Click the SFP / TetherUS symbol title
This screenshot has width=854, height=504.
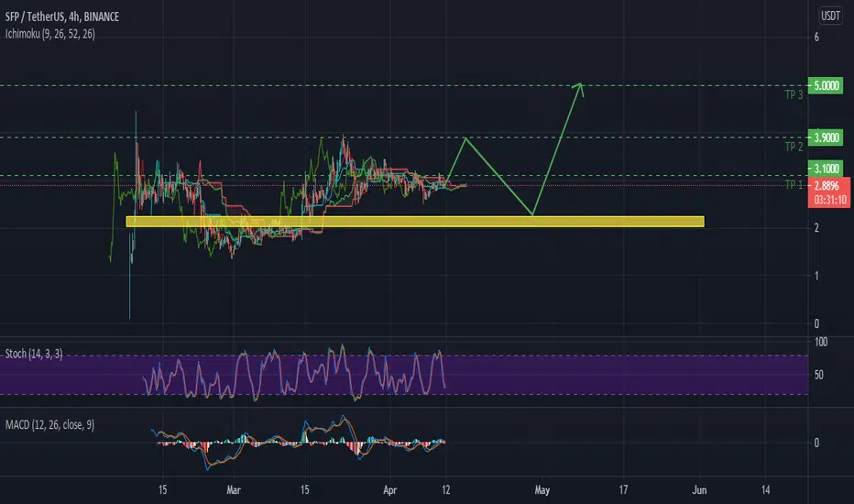point(62,16)
